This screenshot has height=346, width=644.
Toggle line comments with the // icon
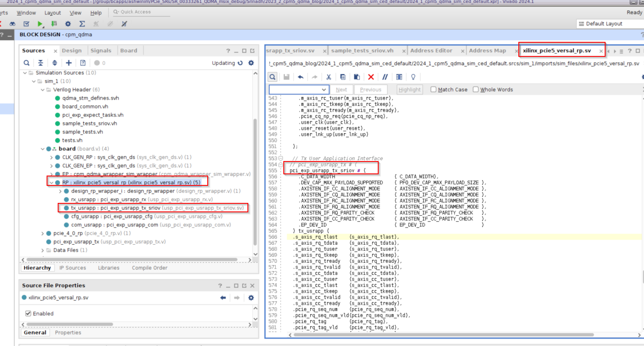[x=385, y=77]
